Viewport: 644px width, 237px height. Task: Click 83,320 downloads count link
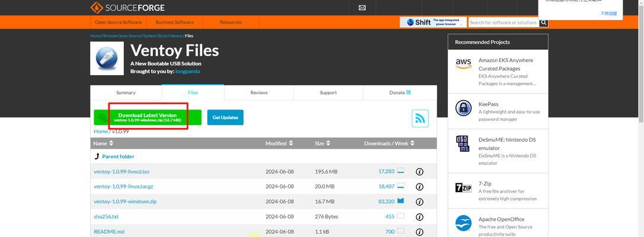pos(386,201)
